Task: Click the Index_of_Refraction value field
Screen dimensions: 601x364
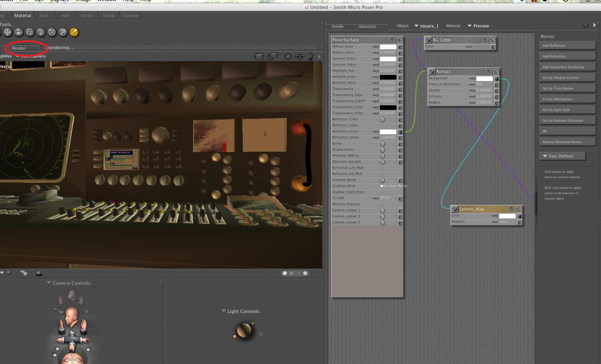Action: [484, 84]
